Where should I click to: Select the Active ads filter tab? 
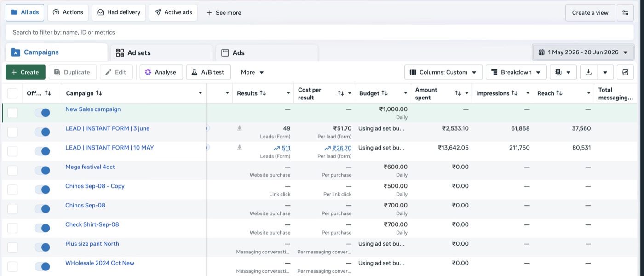tap(173, 13)
